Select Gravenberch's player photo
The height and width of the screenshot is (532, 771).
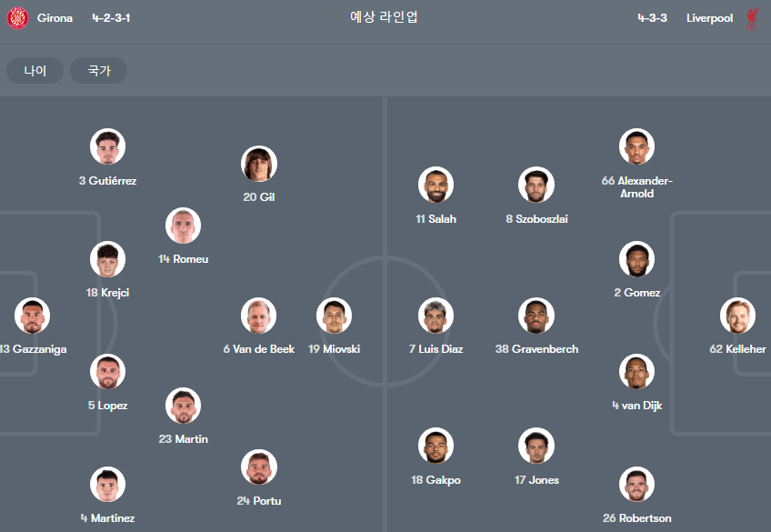pos(536,316)
